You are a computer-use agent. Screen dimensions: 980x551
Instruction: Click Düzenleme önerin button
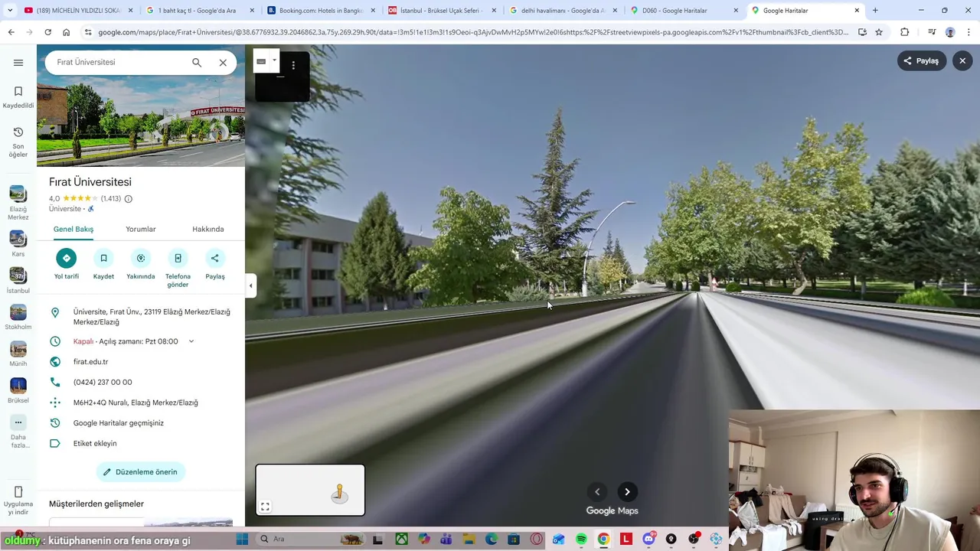coord(141,472)
